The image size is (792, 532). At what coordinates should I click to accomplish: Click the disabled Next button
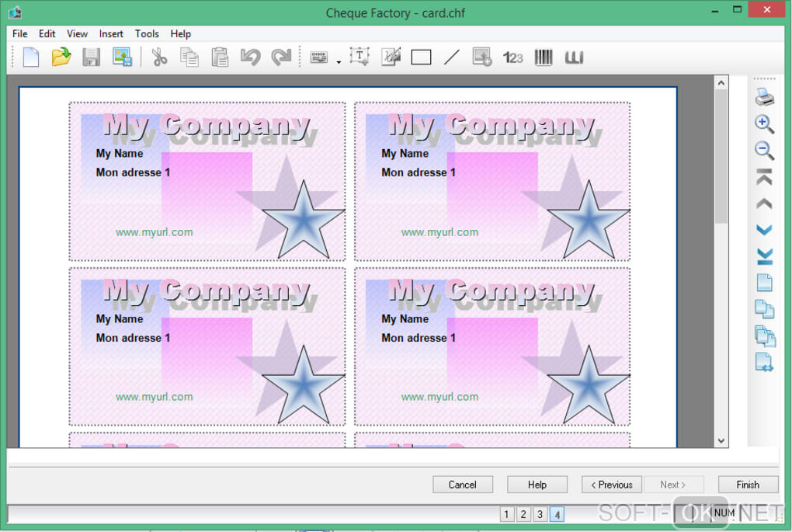pyautogui.click(x=673, y=485)
